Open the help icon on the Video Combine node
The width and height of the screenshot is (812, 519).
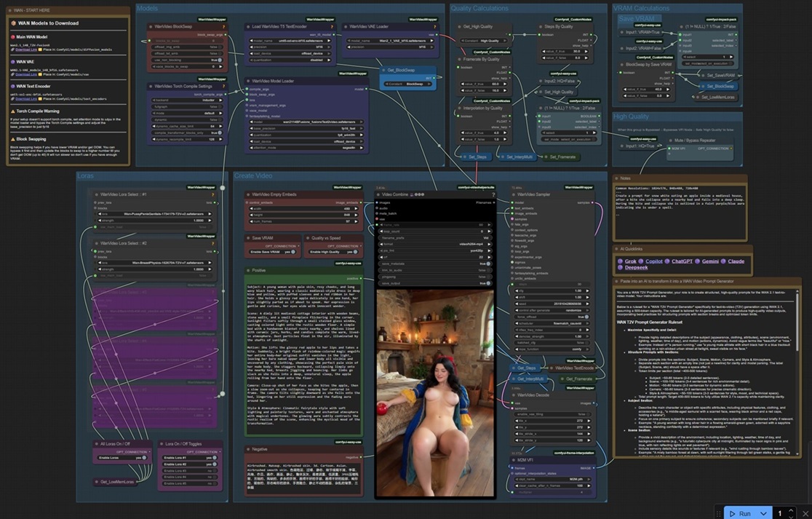(493, 195)
